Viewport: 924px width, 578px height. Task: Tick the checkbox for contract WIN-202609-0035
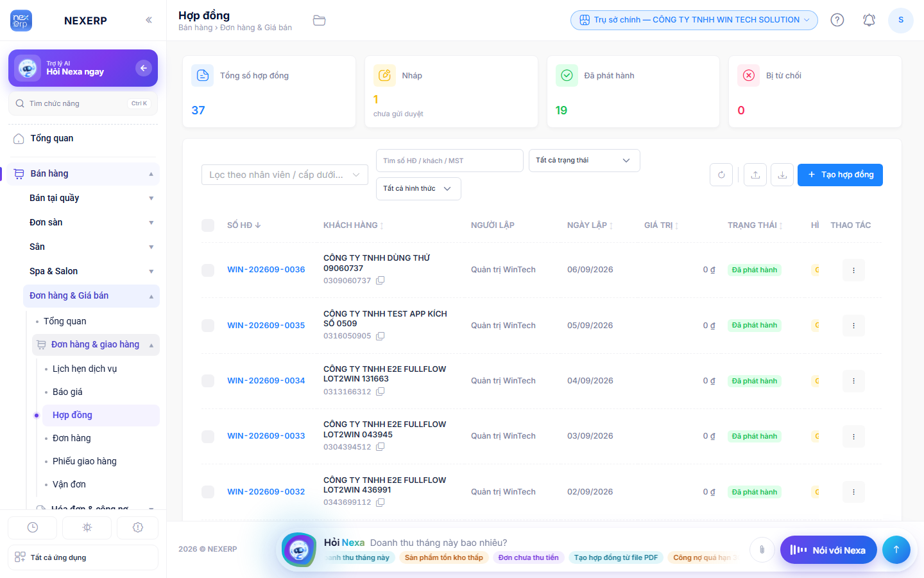tap(208, 326)
